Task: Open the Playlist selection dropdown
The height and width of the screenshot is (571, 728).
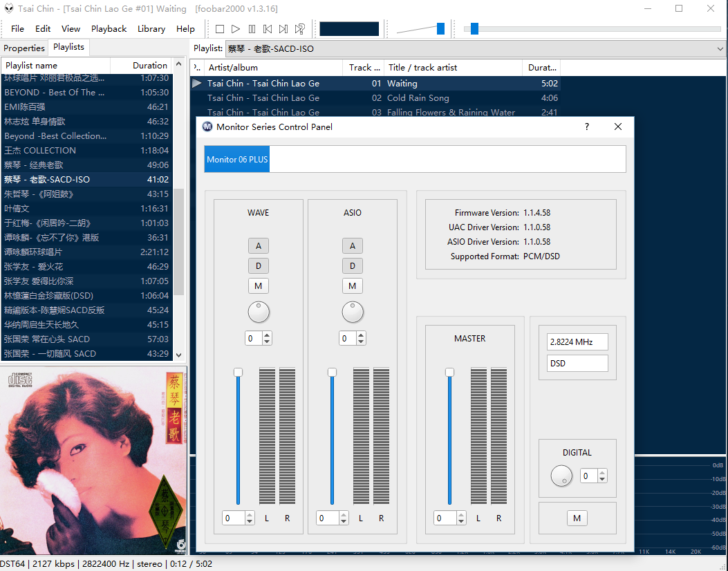Action: point(720,48)
